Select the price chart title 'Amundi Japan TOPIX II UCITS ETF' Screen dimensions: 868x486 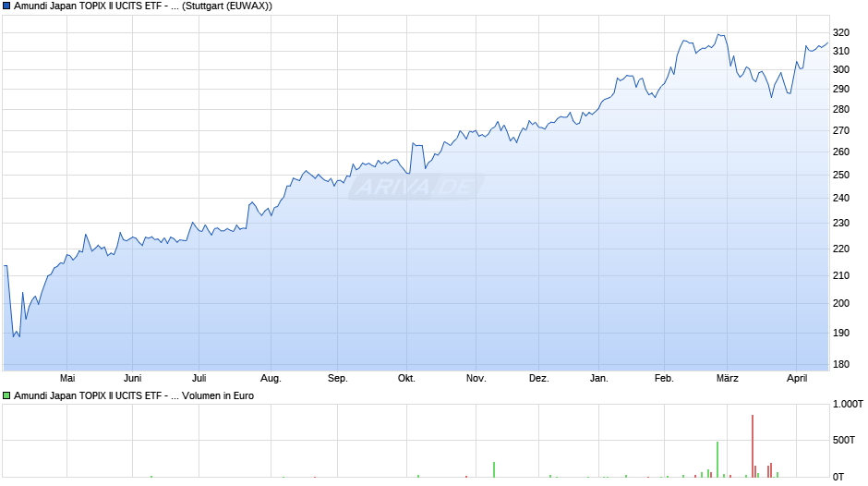88,6
